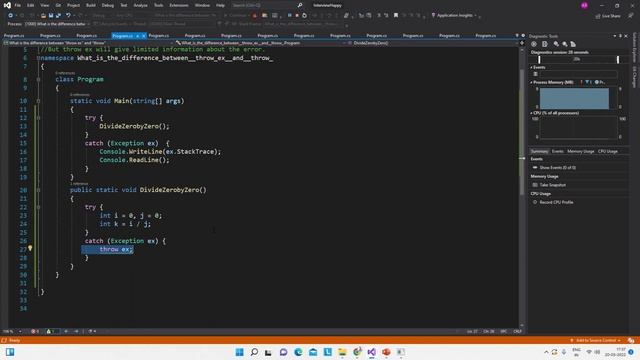This screenshot has width=640, height=360.
Task: Click the Visual Studio logo icon
Action: [7, 5]
